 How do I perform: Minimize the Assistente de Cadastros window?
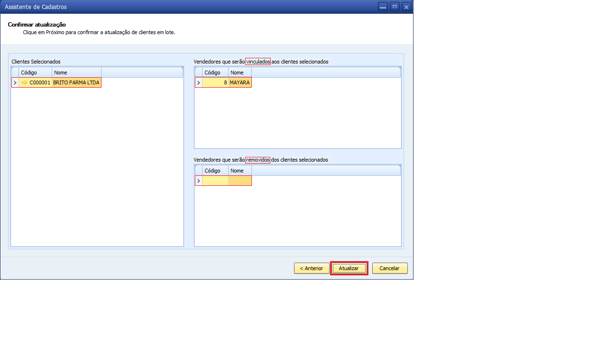(x=383, y=7)
